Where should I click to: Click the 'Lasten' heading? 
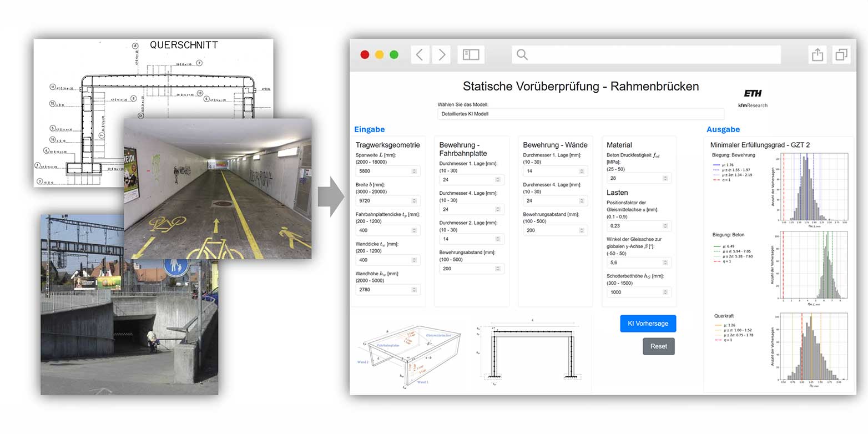(x=618, y=193)
